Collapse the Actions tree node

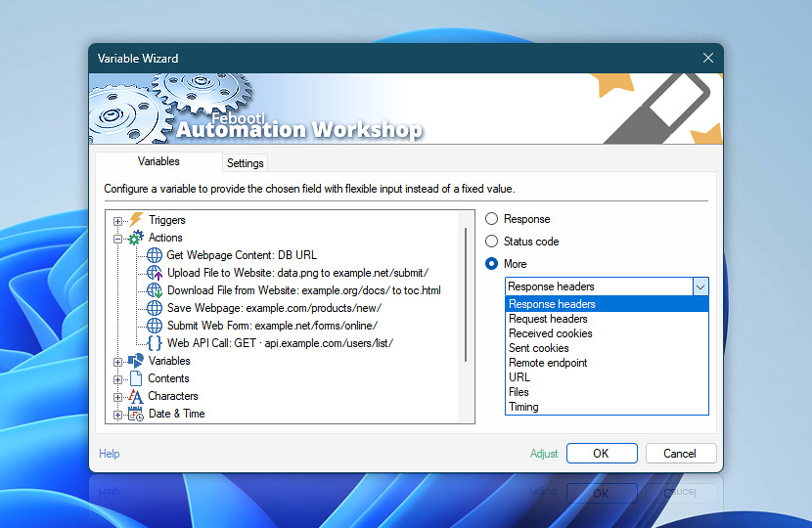(118, 239)
